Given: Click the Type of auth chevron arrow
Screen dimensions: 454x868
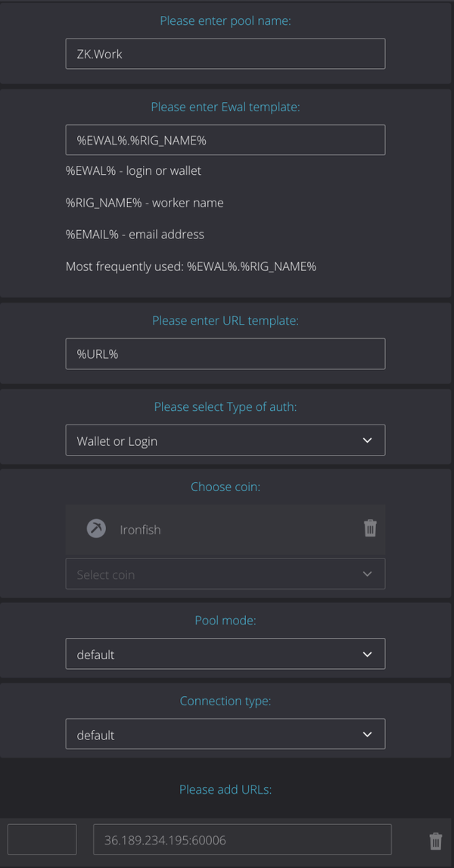Looking at the screenshot, I should [x=368, y=440].
